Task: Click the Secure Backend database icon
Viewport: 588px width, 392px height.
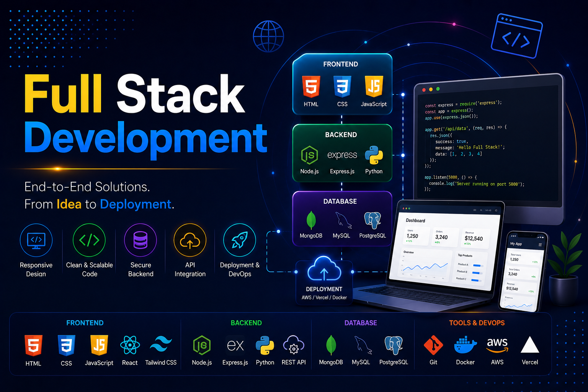Action: click(140, 240)
